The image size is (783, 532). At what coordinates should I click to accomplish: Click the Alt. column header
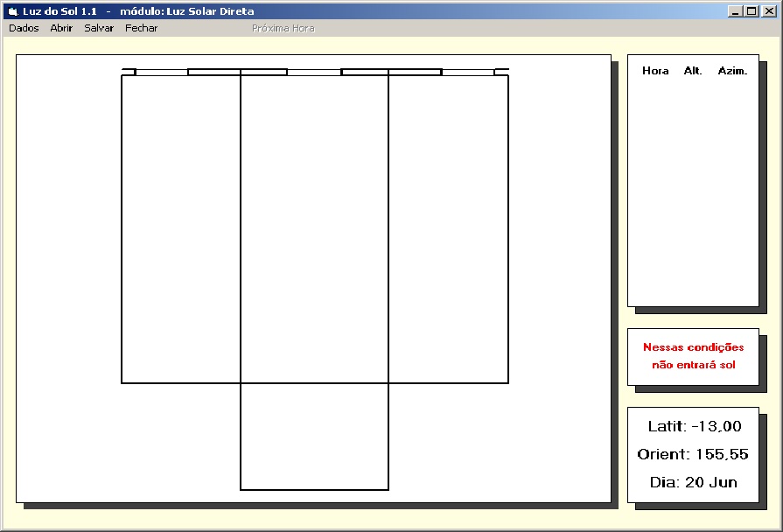tap(693, 70)
